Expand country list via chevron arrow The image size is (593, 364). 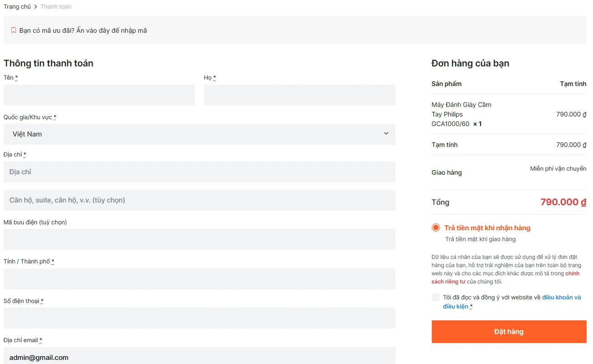(386, 134)
